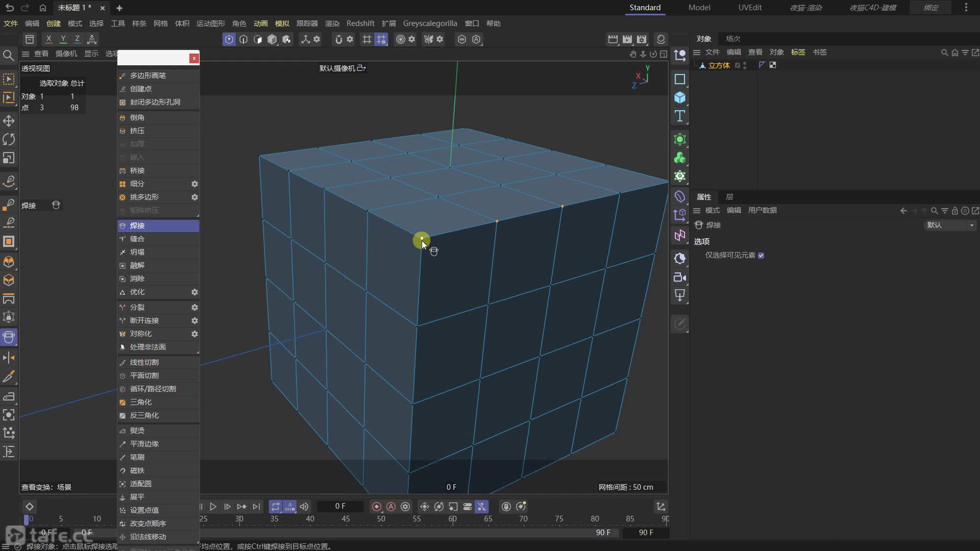Screen dimensions: 980x551
Task: Switch to Model layout tab
Action: click(x=699, y=8)
